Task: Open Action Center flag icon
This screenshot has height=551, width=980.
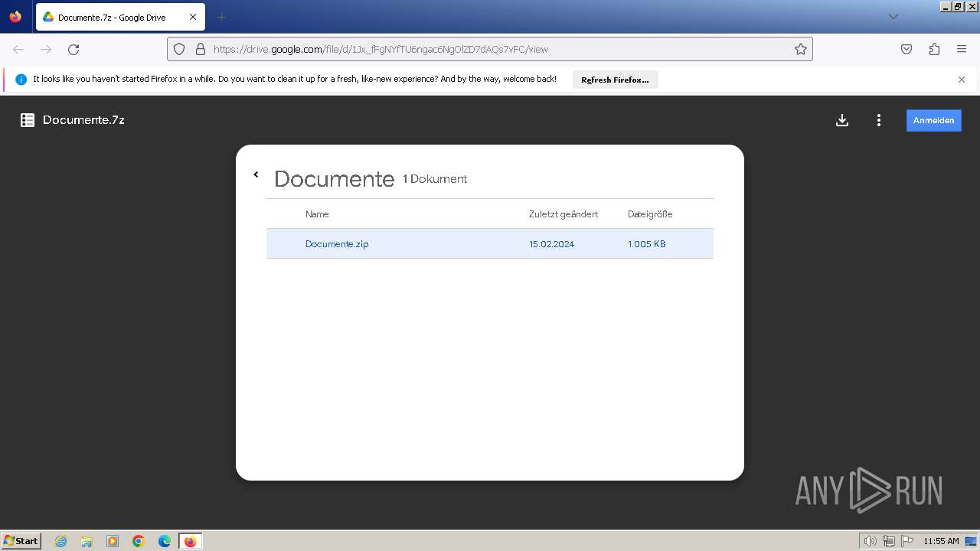Action: coord(907,541)
